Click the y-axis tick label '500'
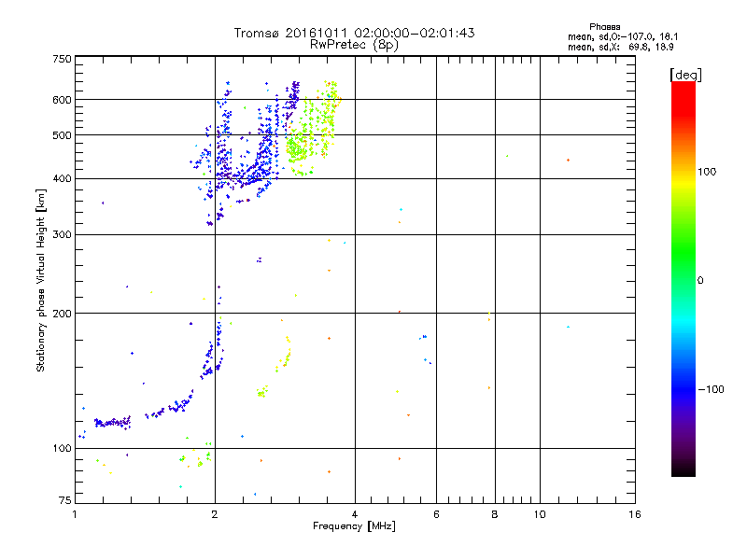 [62, 135]
